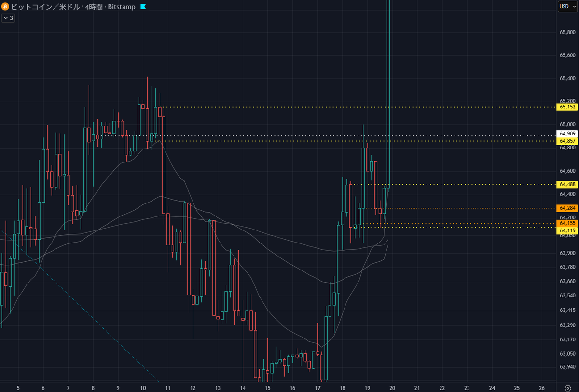
Task: Select the yellow 64,857 price label
Action: coord(567,141)
